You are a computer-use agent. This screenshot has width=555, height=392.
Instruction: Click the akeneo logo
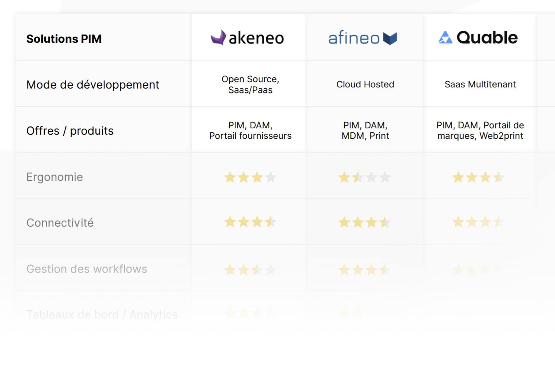pos(247,38)
